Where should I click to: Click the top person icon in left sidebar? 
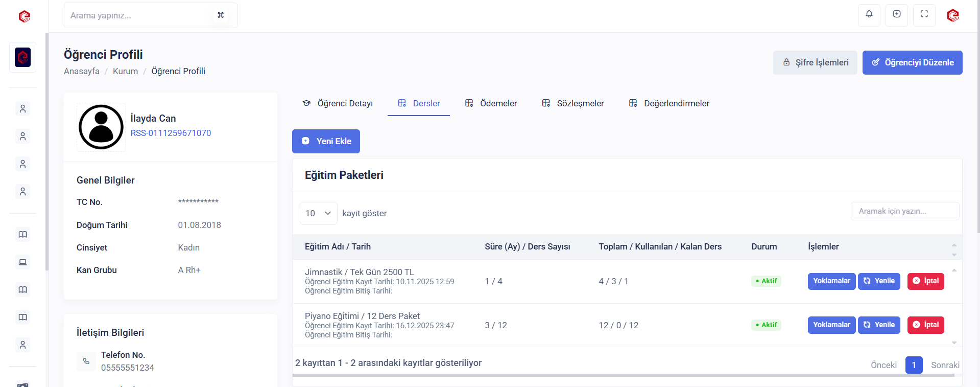tap(22, 109)
